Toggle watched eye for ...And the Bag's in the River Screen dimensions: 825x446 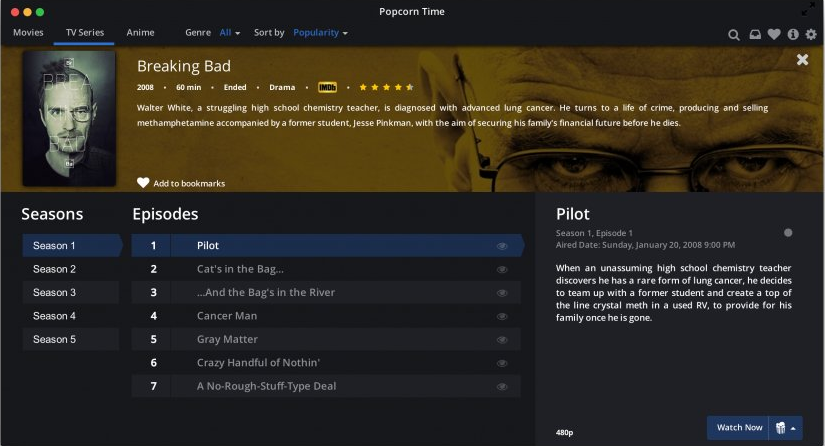click(502, 293)
